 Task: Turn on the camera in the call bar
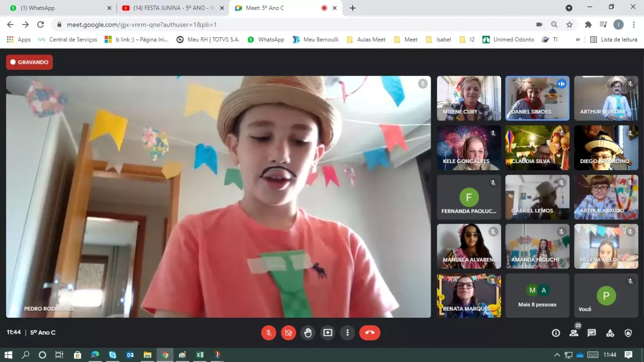coord(288,333)
